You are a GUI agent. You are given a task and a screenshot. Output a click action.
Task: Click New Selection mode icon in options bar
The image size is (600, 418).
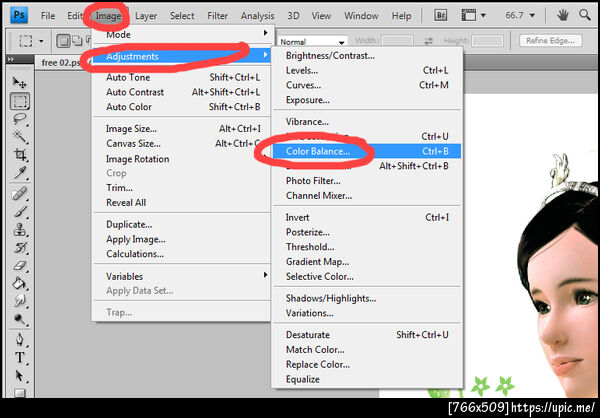click(x=63, y=41)
